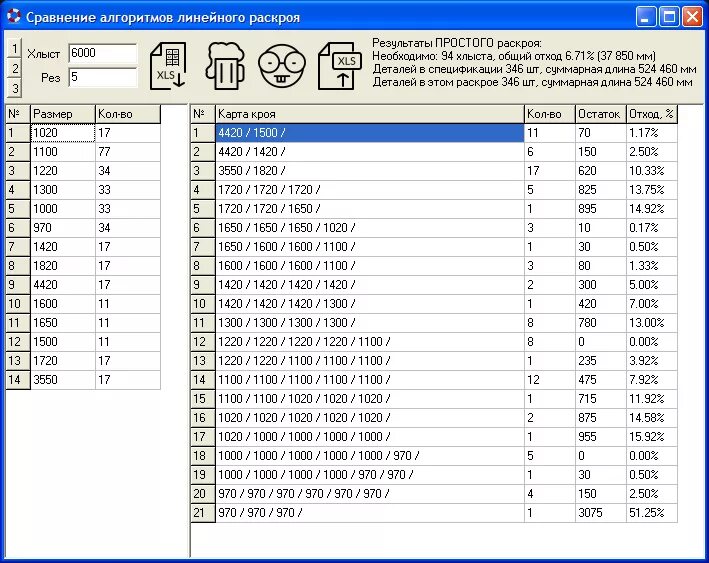Screen dimensions: 709x563
Task: Select row '1020 / 1000 / 1000 / 1000 / 1000 /'
Action: pyautogui.click(x=370, y=437)
